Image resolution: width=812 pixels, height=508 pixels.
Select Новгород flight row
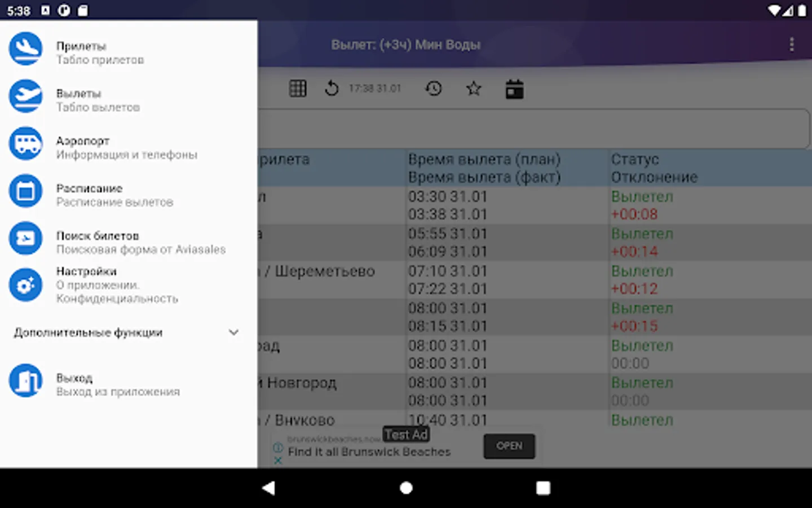[535, 392]
